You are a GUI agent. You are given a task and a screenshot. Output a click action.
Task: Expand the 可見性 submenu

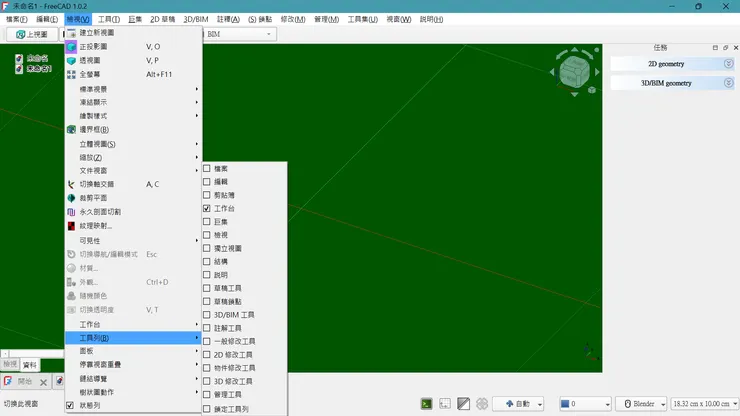[134, 240]
